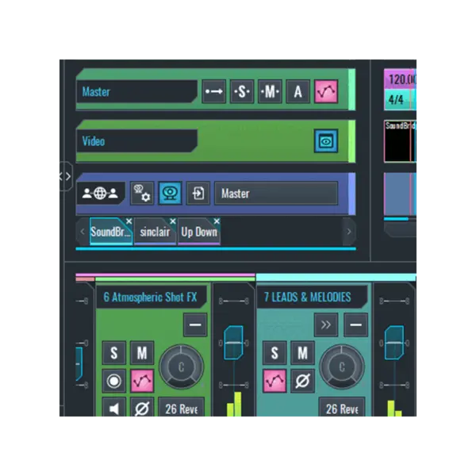This screenshot has width=476, height=476.
Task: Toggle automation on 7 LEADS & MELODIES channel
Action: pos(274,381)
